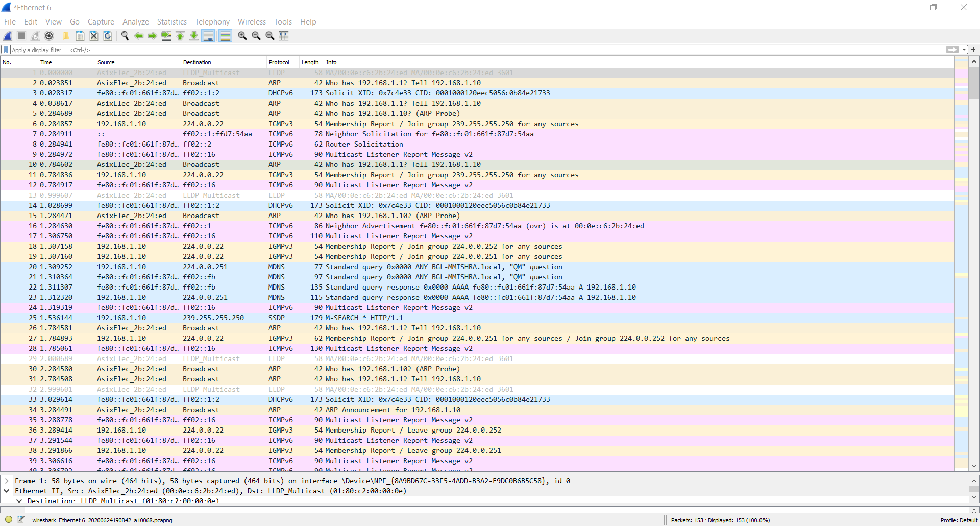Select packet 34 ARP Announcement row
980x526 pixels.
tap(477, 410)
